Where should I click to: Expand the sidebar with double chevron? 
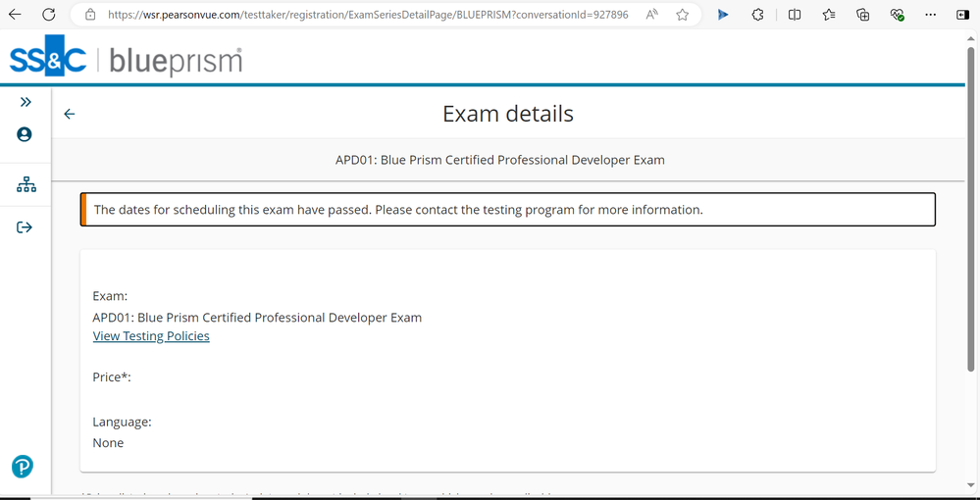click(25, 102)
